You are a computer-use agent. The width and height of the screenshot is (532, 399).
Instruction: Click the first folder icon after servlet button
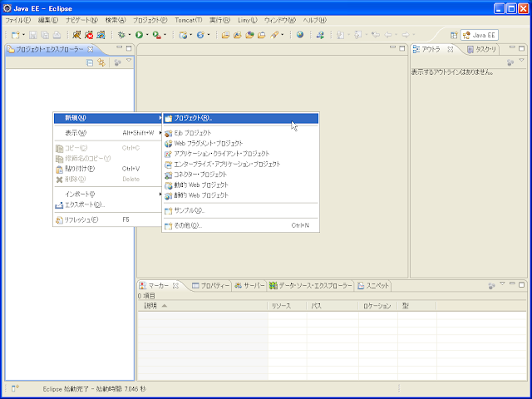pyautogui.click(x=225, y=35)
